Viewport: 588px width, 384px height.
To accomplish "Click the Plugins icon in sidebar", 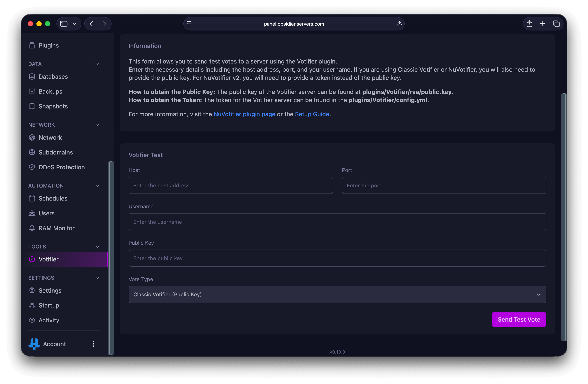I will point(32,45).
